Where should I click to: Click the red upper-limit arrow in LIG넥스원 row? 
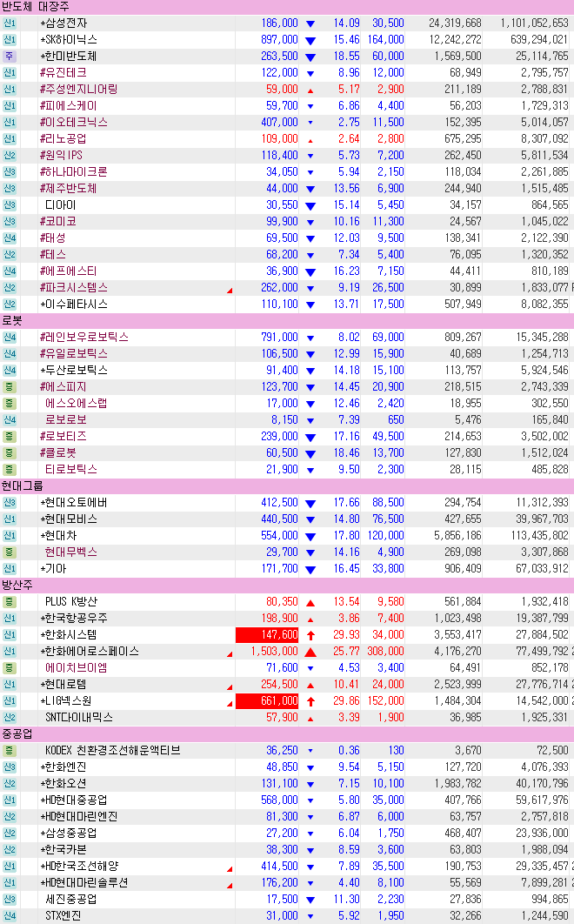click(310, 701)
